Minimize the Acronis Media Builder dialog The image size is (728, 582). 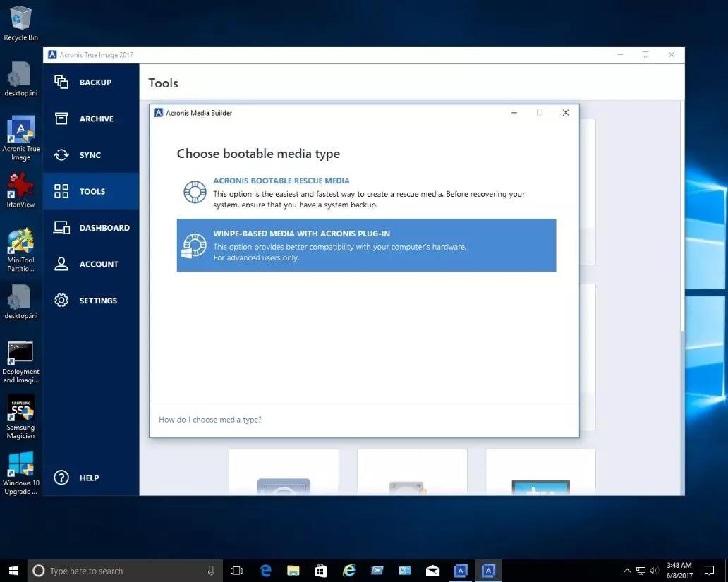[514, 113]
